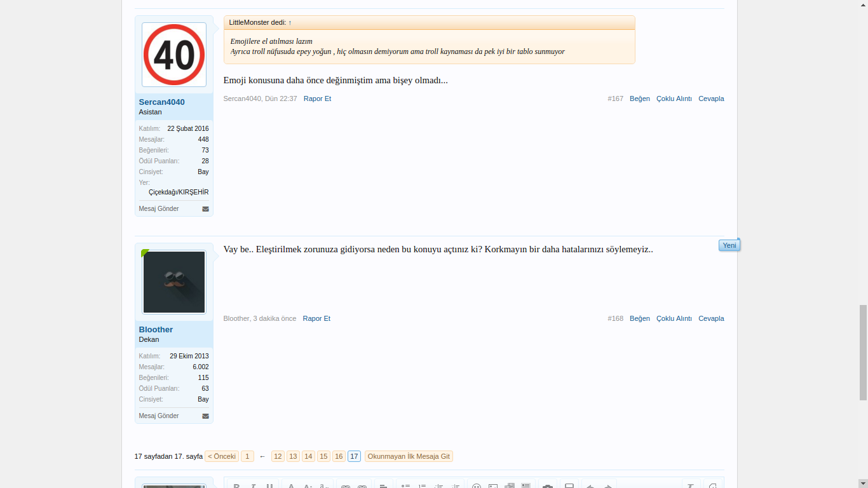
Task: Go to page 16 in pagination
Action: pos(339,456)
